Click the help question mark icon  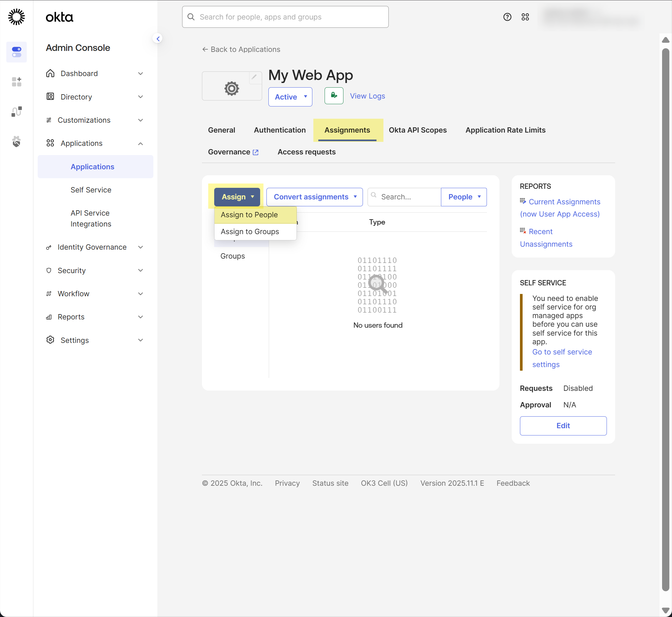point(507,17)
